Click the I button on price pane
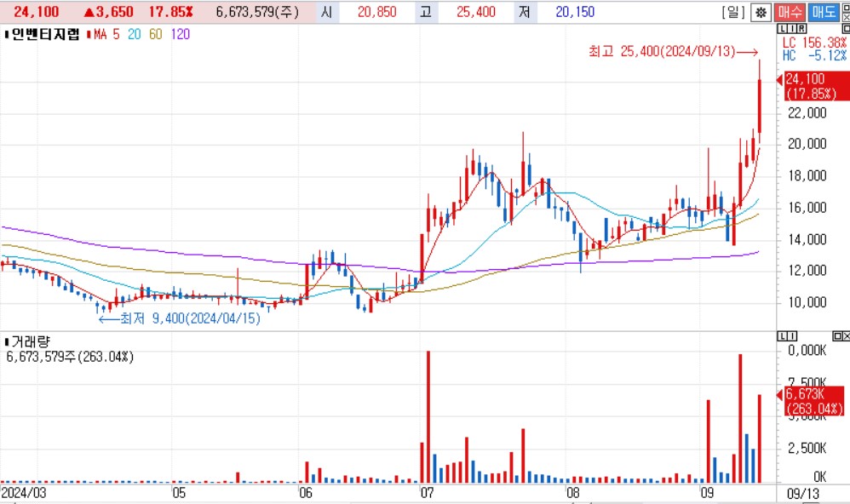 click(x=792, y=28)
